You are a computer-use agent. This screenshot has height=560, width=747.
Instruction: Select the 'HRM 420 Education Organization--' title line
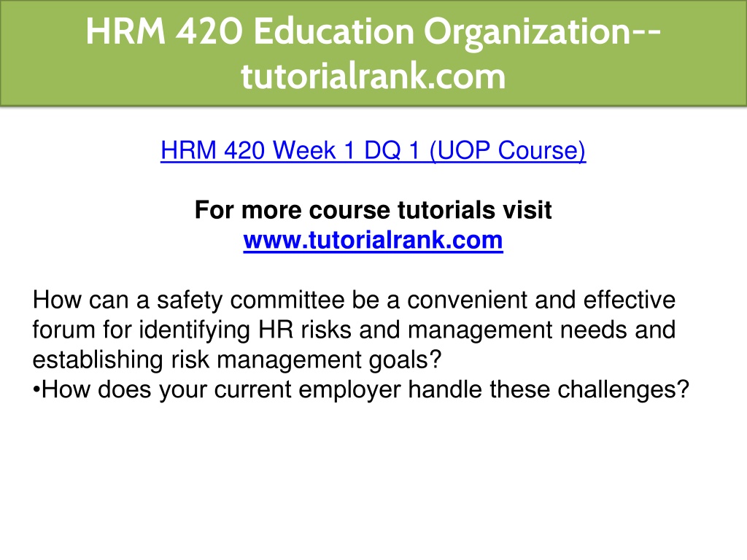click(x=373, y=32)
